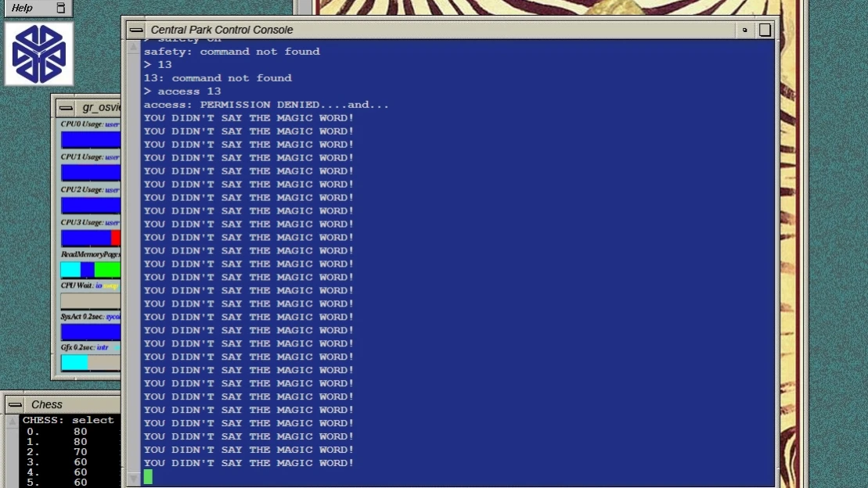Click the blue cube logo icon
Viewport: 868px width, 488px height.
coord(39,54)
